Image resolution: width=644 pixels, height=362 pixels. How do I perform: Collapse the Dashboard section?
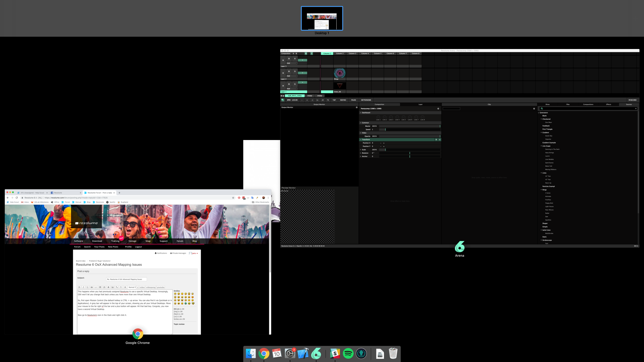point(361,113)
